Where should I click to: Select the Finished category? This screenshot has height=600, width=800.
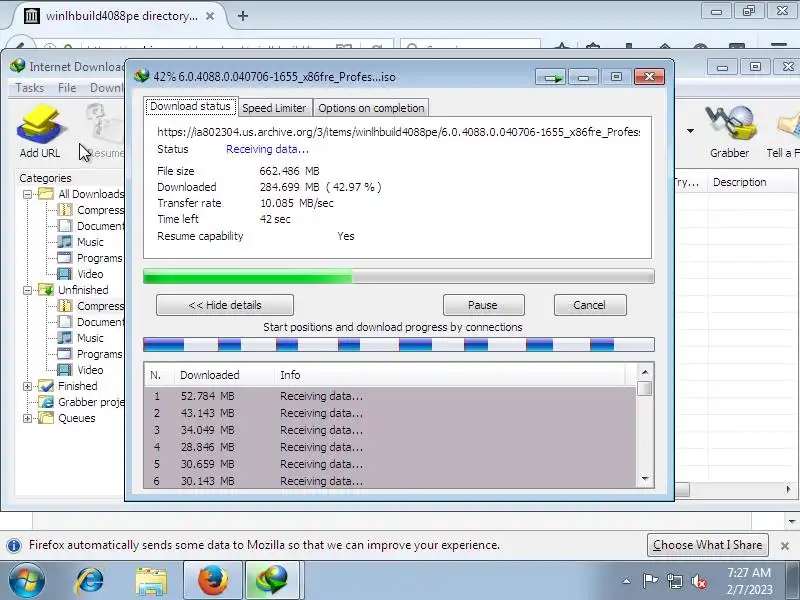[68, 386]
